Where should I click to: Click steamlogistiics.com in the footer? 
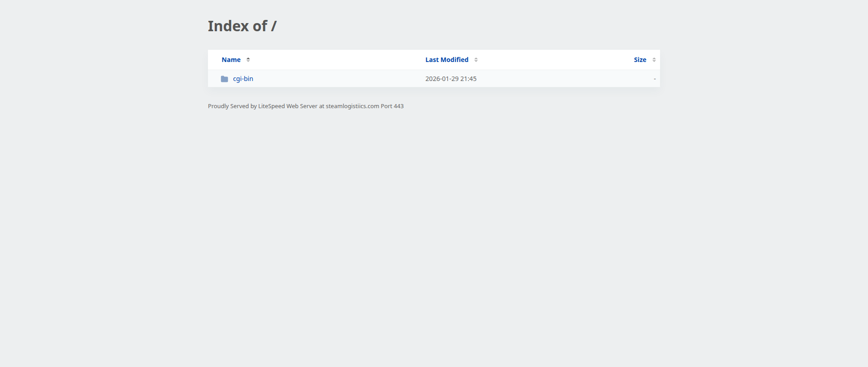click(352, 106)
